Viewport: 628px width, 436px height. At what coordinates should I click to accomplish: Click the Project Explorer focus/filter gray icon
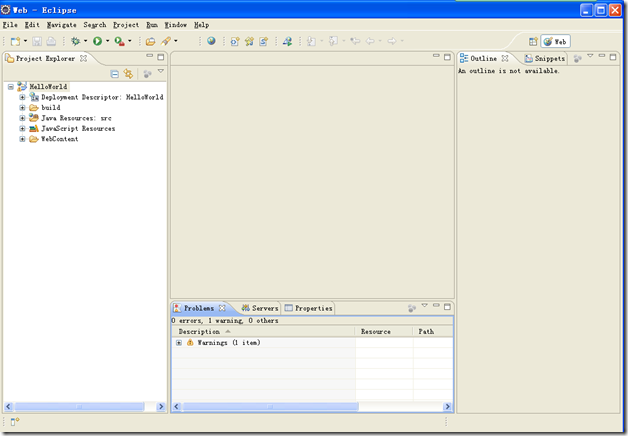147,74
